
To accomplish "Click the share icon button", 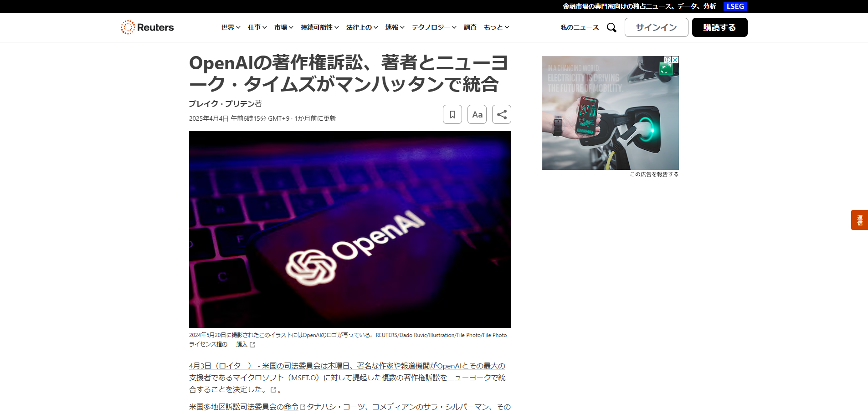I will pos(502,114).
